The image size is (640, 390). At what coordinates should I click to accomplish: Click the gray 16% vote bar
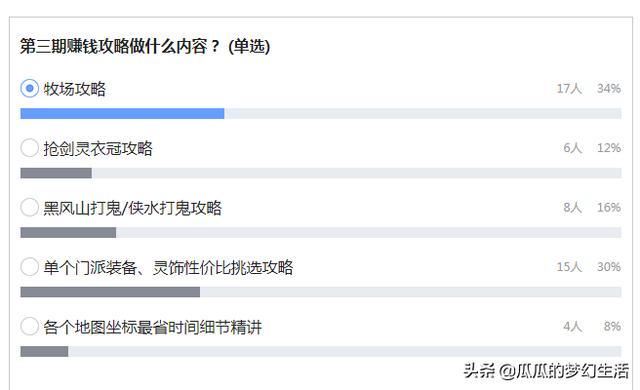point(68,233)
